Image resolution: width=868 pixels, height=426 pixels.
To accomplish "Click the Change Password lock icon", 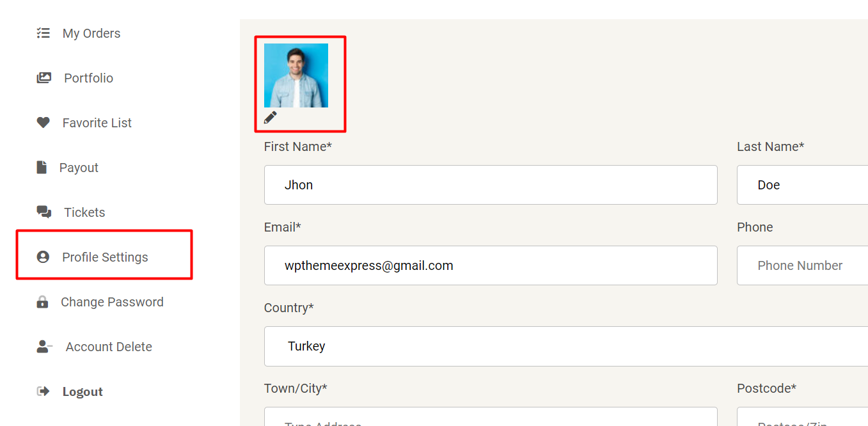I will (x=42, y=302).
